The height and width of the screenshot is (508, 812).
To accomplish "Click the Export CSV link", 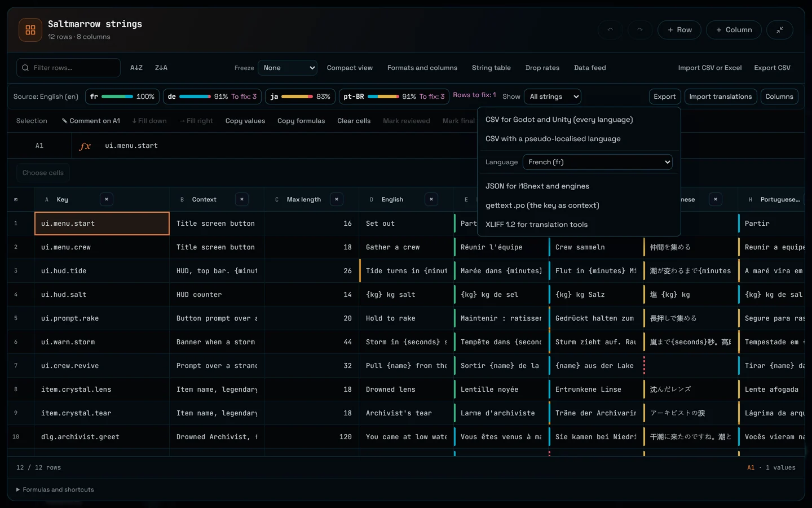I will pos(772,68).
